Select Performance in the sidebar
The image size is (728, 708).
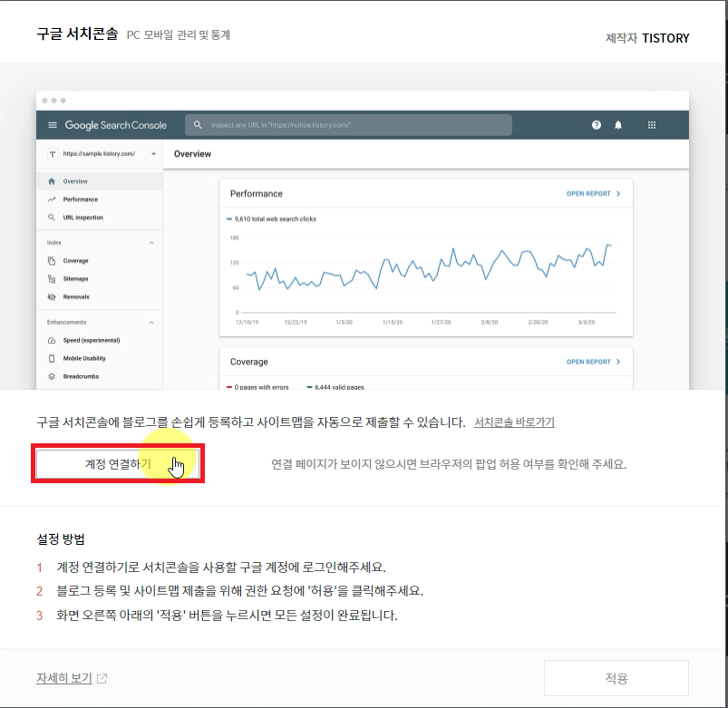click(100, 199)
